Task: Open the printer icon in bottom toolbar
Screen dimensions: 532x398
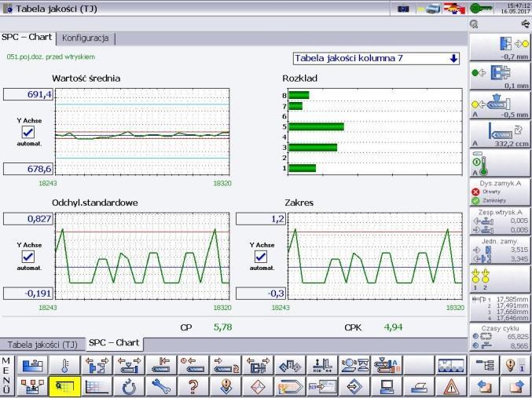Action: 420,386
